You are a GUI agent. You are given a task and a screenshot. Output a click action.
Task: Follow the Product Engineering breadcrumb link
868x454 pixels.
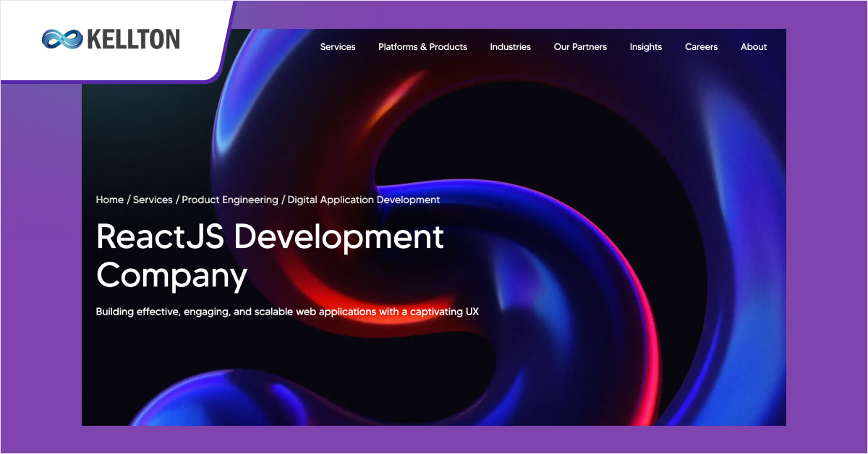click(230, 200)
